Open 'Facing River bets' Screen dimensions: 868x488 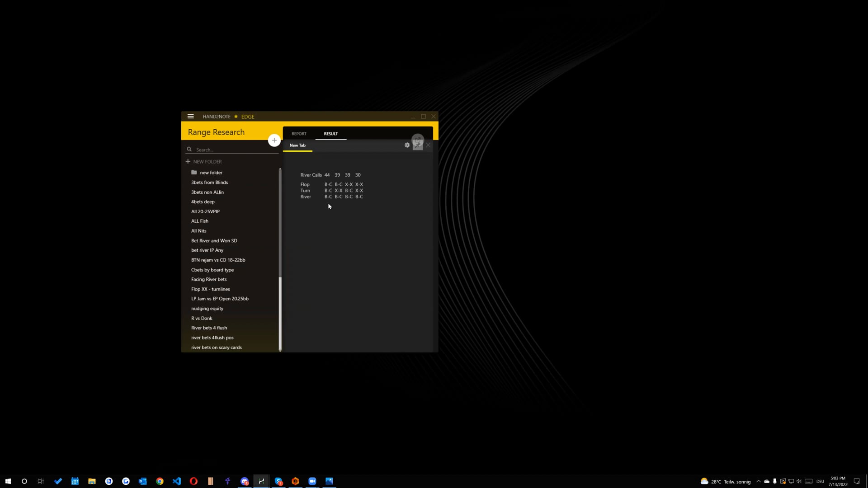(x=209, y=280)
